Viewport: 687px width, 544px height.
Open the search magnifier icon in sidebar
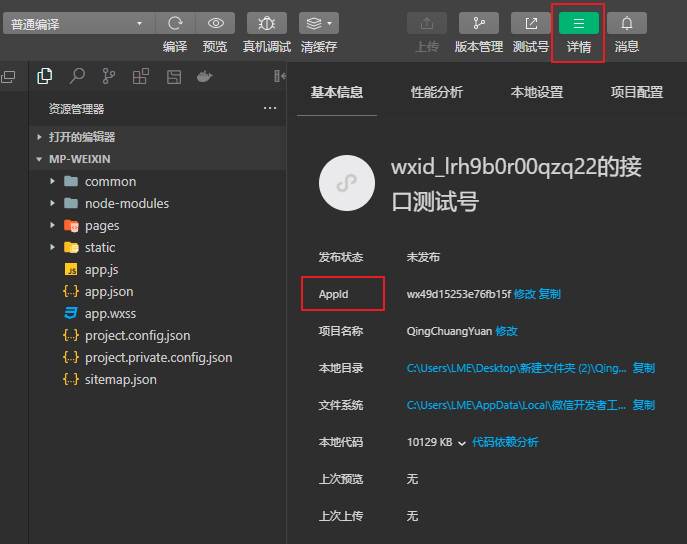(77, 76)
